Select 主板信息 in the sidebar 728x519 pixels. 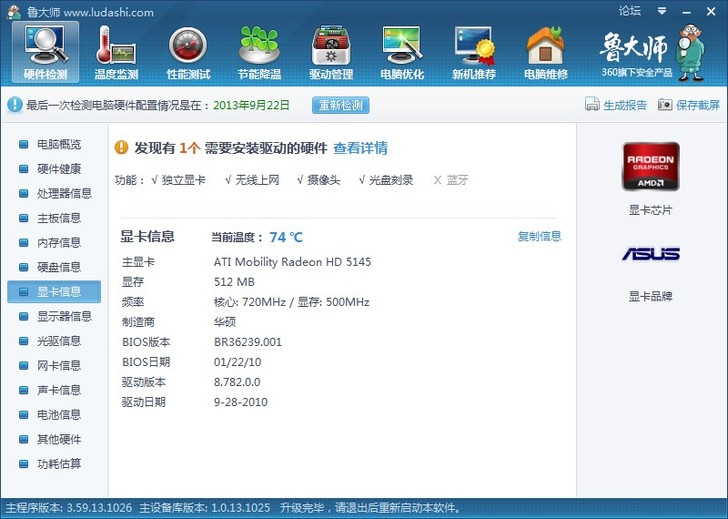tap(59, 218)
